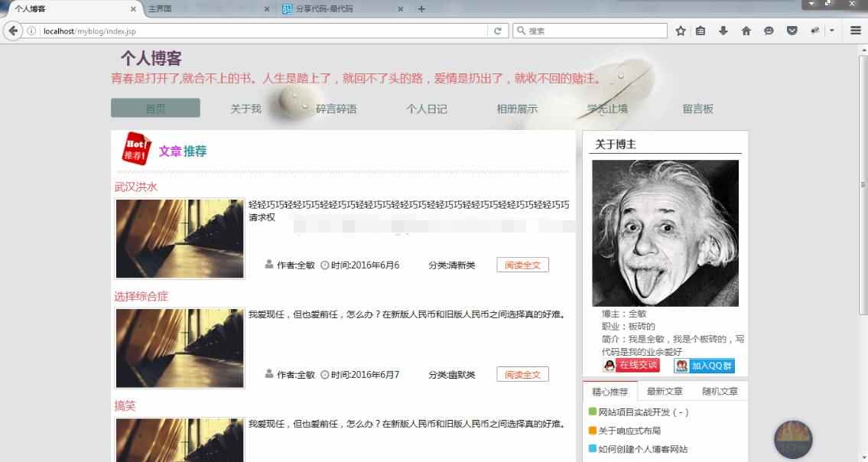Switch to the 主界面 browser tab
Screen dimensions: 868x462
(207, 9)
